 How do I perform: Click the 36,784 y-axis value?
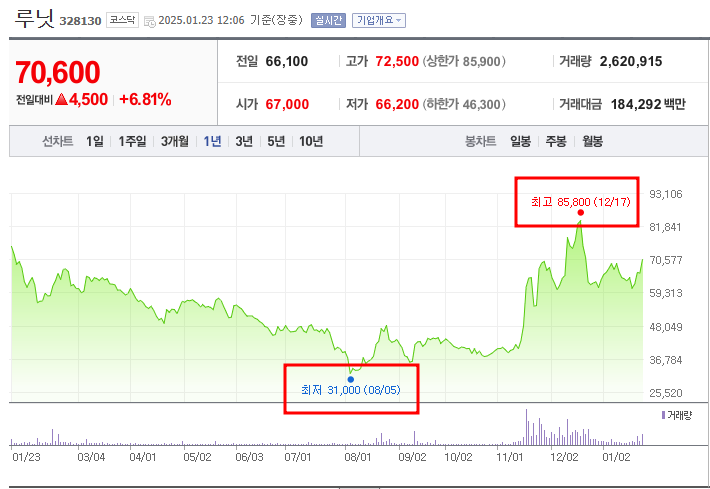tap(666, 360)
